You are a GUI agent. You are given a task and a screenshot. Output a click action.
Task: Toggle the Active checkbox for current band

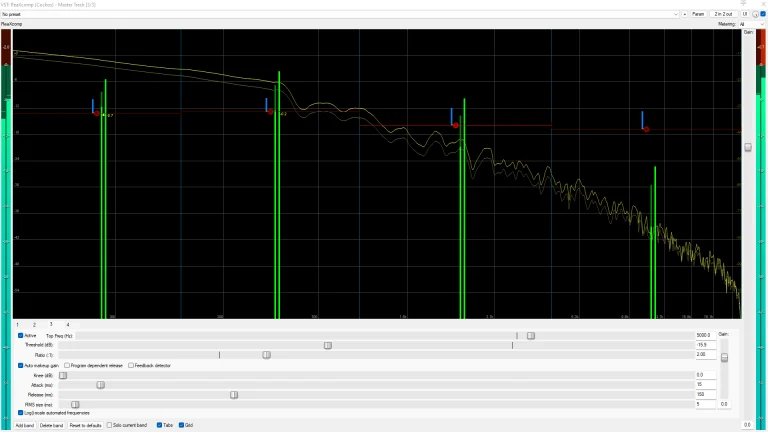(21, 336)
